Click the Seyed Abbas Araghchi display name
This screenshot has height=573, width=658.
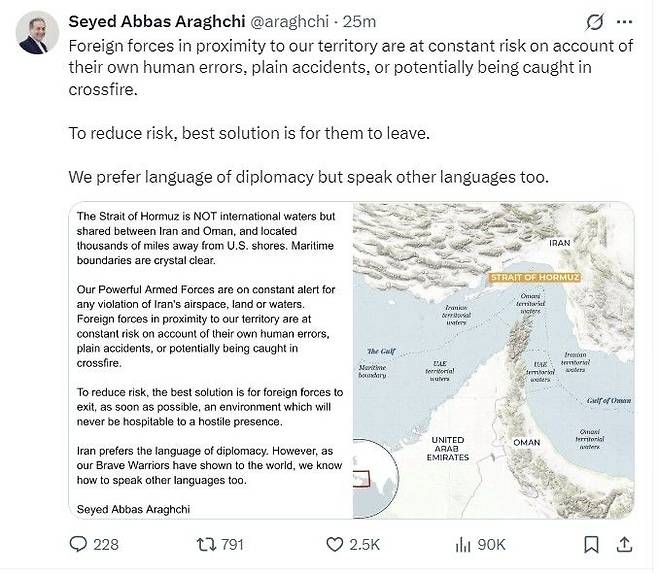tap(157, 21)
